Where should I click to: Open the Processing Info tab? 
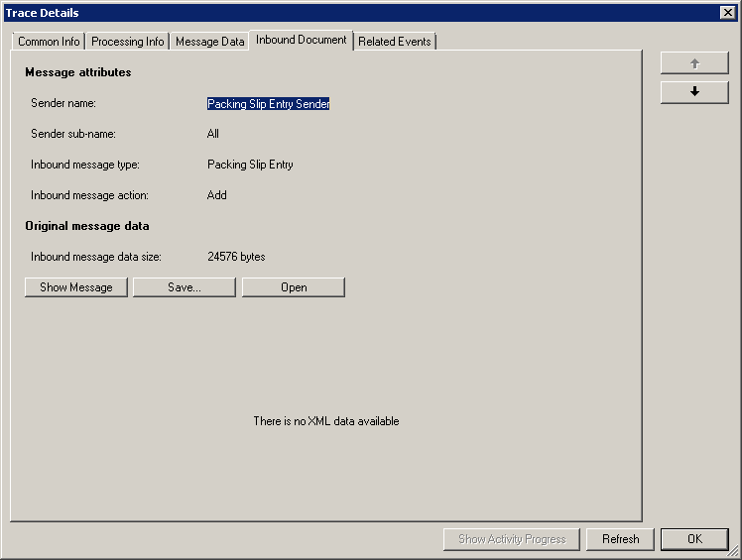pos(127,42)
